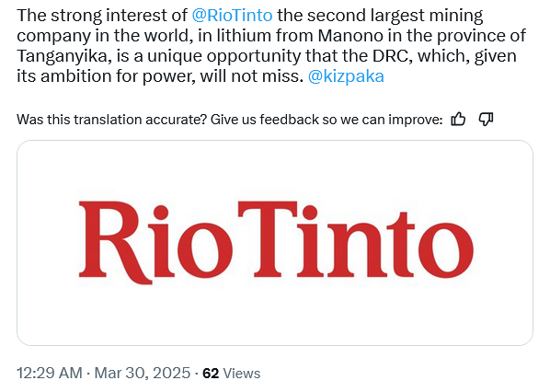Viewport: 550px width, 392px height.
Task: Click the 12:29 AM timestamp
Action: [x=50, y=373]
